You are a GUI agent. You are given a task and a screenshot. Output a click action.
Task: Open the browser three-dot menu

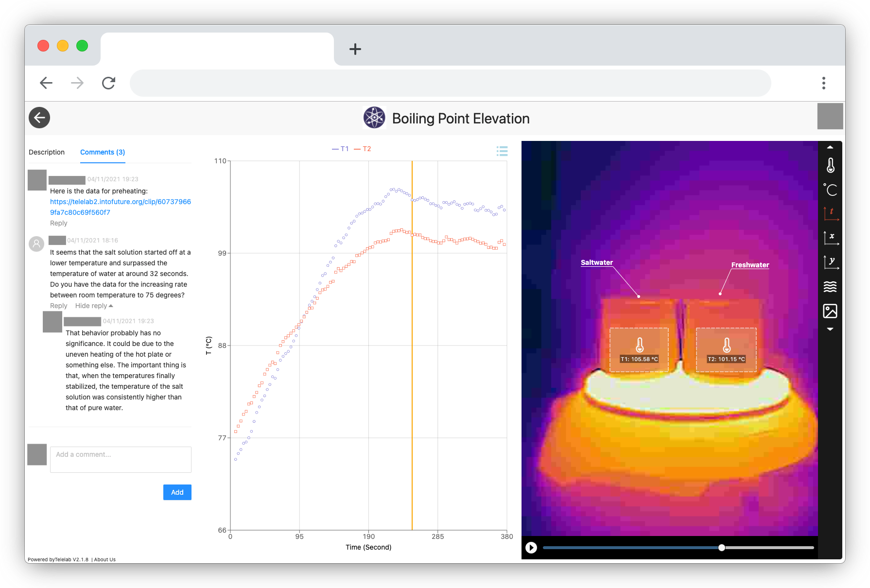[824, 83]
